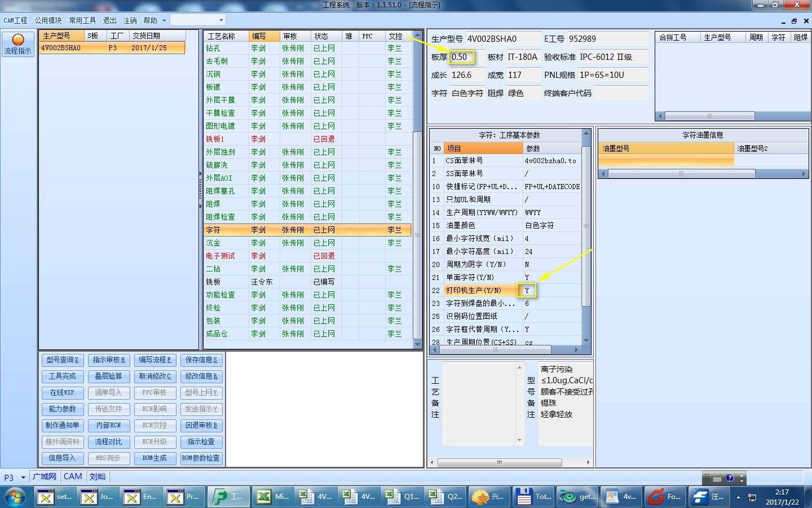Select the 钻孔 process row
812x508 pixels.
(308, 49)
